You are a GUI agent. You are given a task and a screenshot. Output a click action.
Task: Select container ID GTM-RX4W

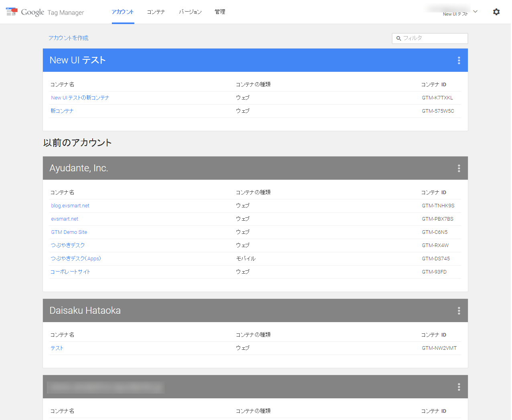tap(435, 246)
